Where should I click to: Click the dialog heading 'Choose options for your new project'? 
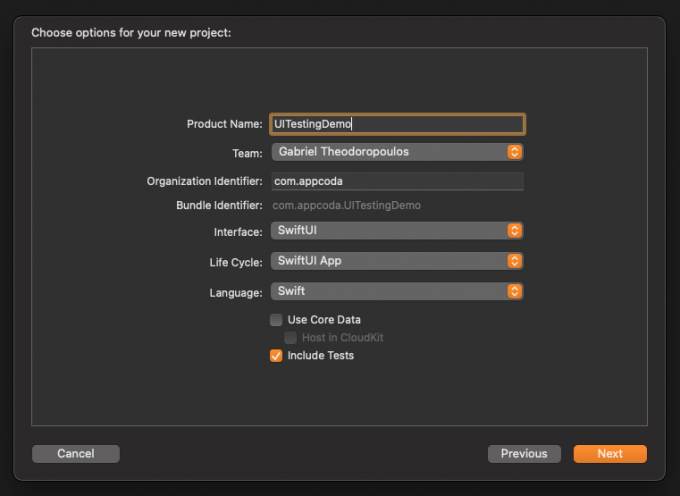(131, 33)
